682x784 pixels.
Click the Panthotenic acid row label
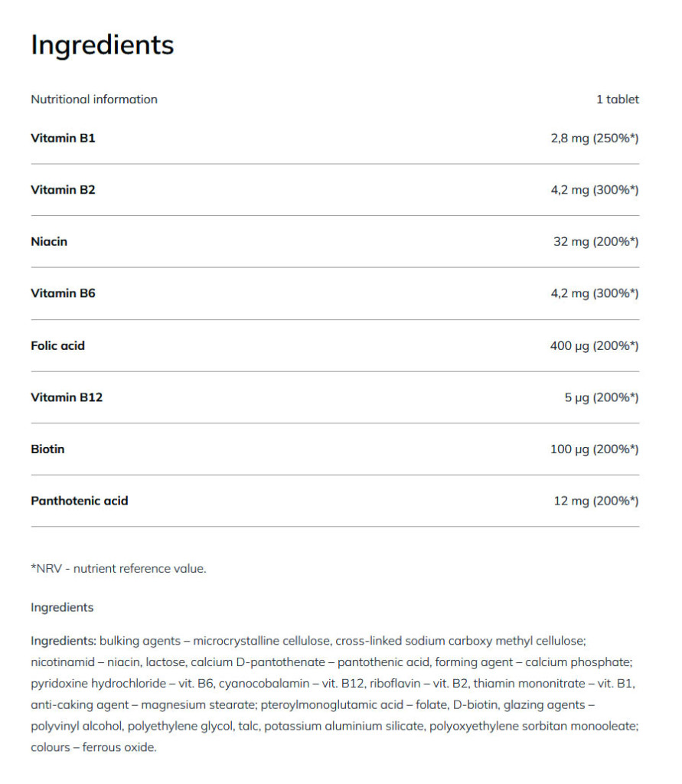[80, 501]
